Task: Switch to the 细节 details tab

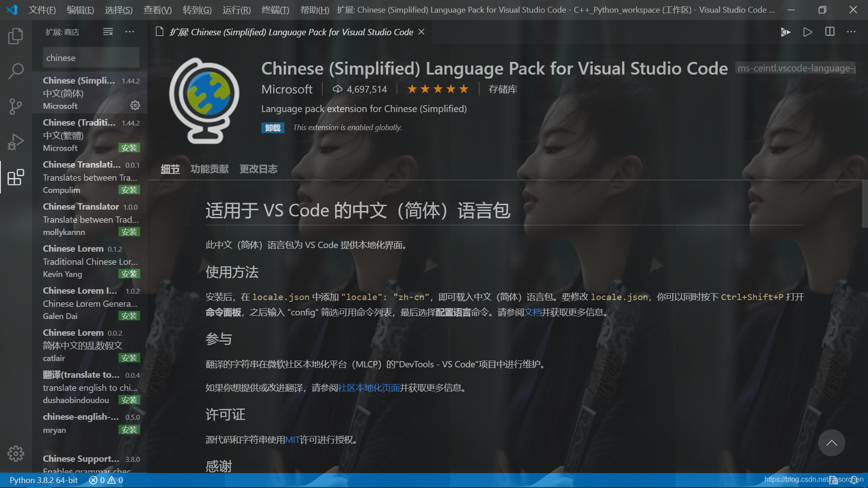Action: (170, 169)
